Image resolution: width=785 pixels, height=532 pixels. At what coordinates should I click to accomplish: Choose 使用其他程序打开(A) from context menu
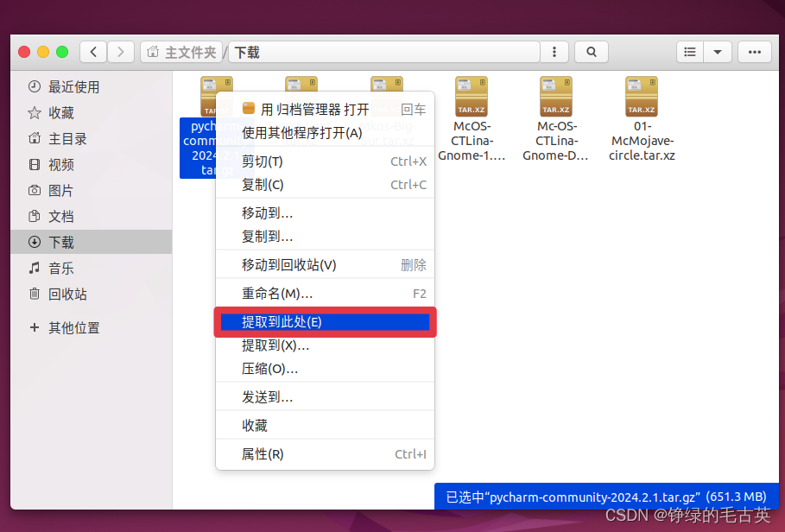(325, 133)
